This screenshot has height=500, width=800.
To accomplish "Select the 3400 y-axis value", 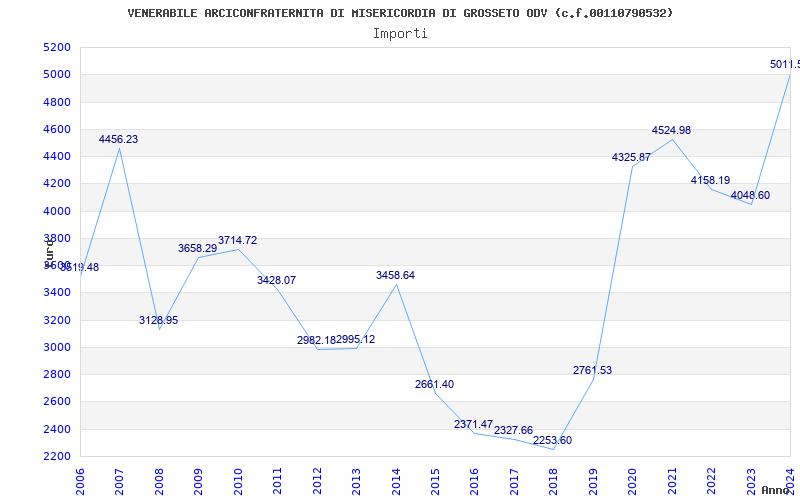I will [57, 292].
